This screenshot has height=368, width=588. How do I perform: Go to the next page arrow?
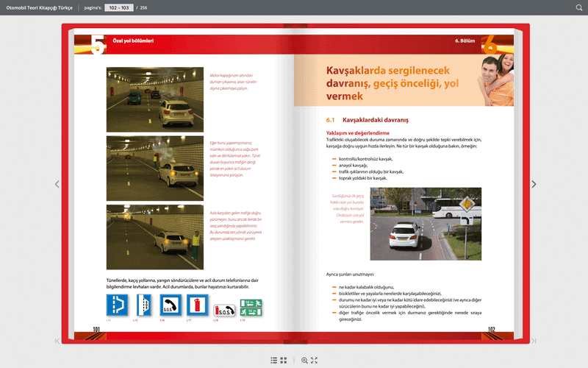534,184
